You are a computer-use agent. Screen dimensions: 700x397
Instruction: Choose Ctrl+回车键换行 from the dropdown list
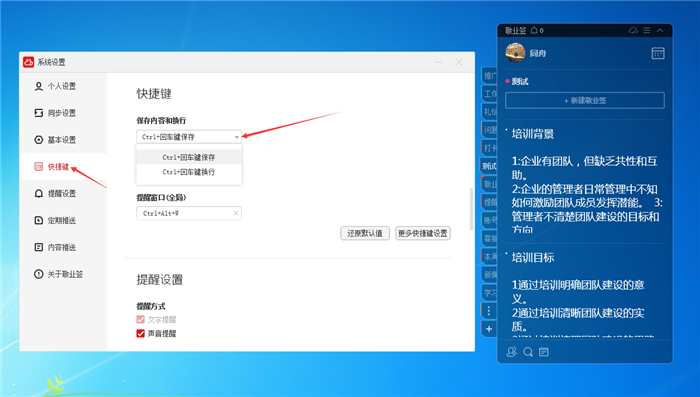[189, 172]
